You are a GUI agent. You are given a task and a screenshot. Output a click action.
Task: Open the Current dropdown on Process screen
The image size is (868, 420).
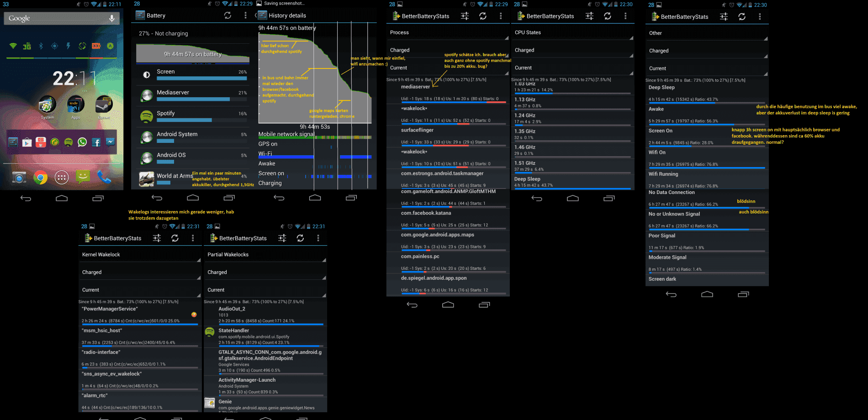point(448,68)
